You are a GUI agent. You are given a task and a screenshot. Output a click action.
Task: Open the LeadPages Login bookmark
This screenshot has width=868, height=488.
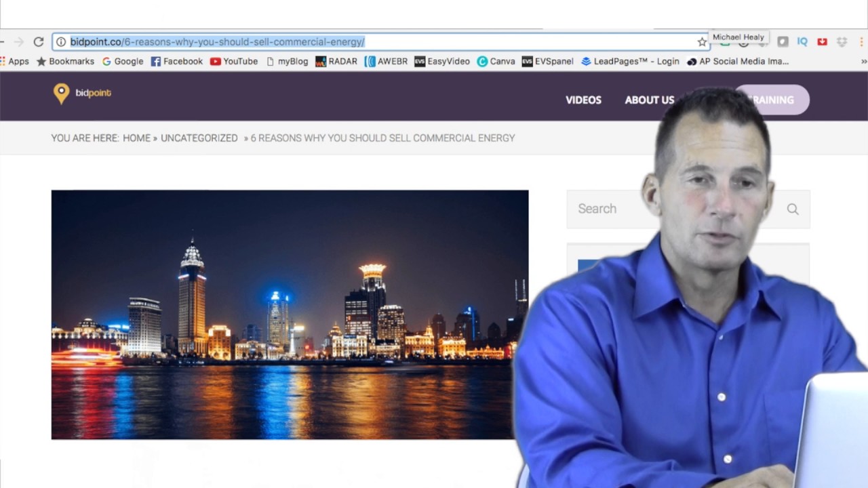click(630, 62)
